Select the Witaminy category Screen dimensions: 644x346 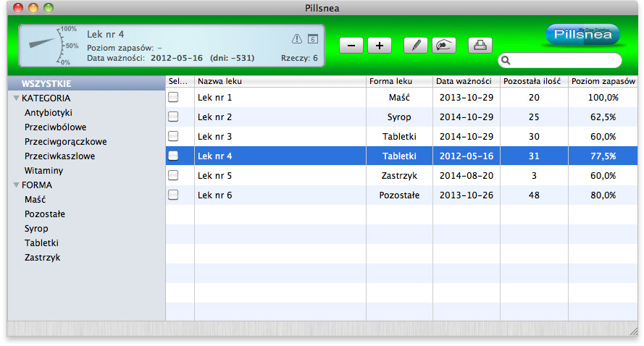point(43,170)
